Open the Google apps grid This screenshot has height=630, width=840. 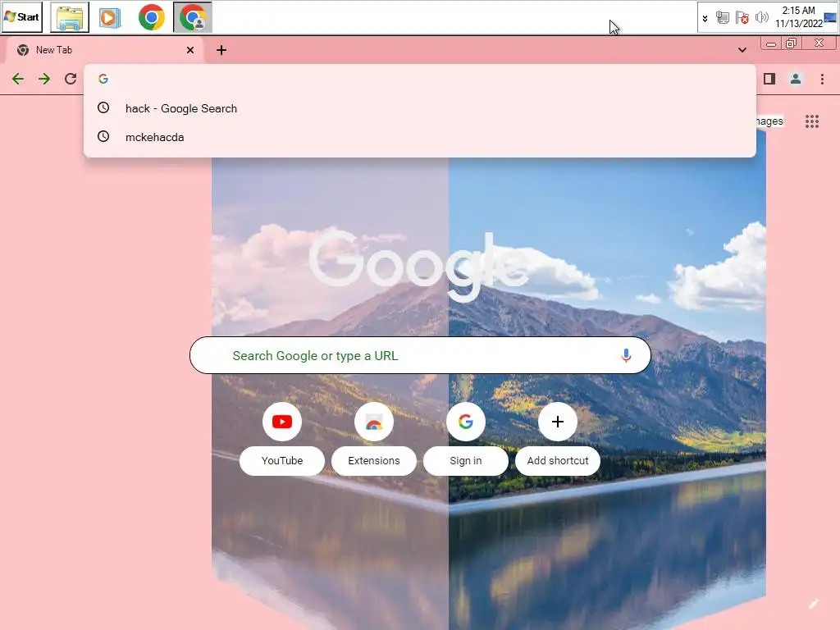[x=811, y=121]
